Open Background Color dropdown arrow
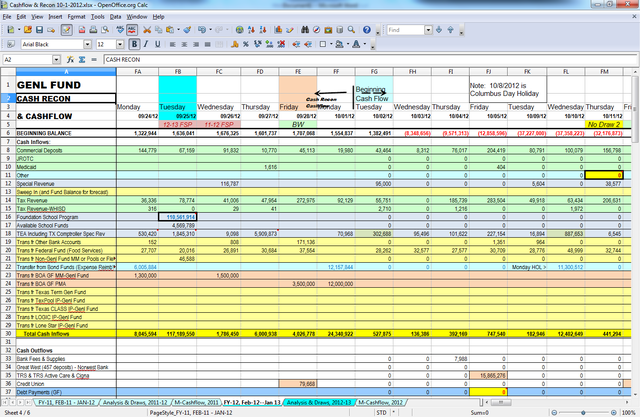 tap(347, 44)
